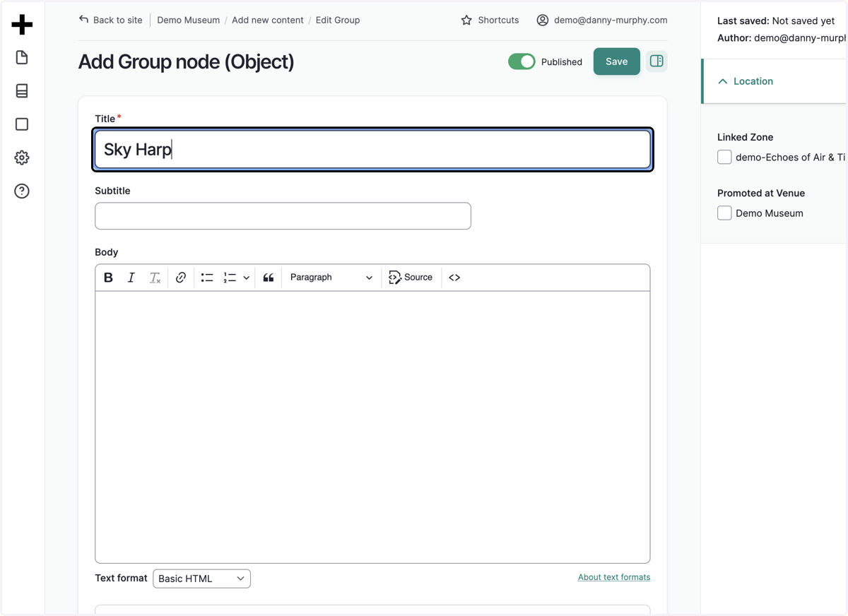Open the Paragraph heading dropdown
The height and width of the screenshot is (616, 848).
coord(331,278)
